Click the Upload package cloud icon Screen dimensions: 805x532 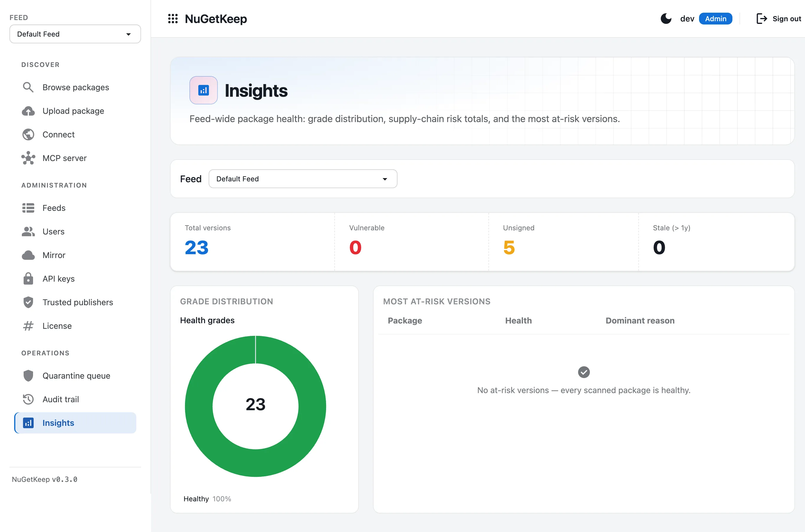[28, 111]
